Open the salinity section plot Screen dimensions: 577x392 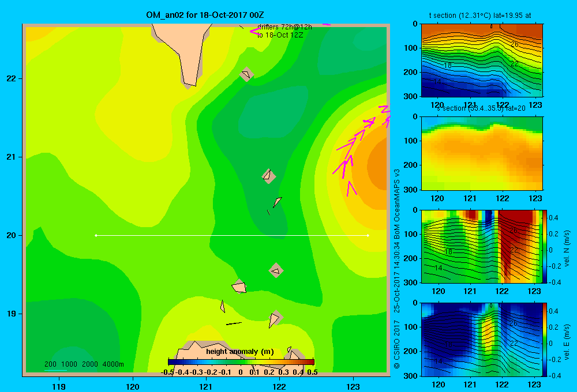point(482,153)
